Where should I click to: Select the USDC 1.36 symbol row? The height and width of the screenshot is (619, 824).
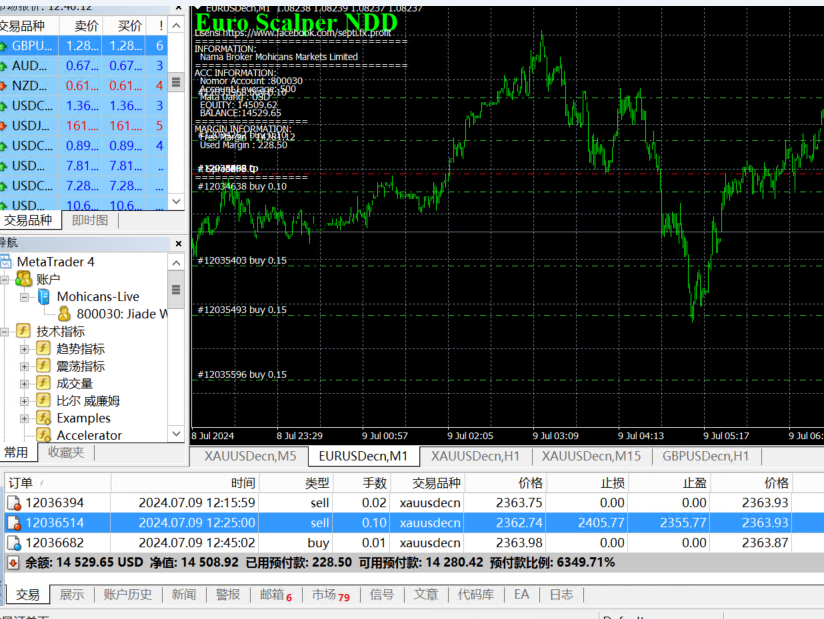tap(84, 106)
